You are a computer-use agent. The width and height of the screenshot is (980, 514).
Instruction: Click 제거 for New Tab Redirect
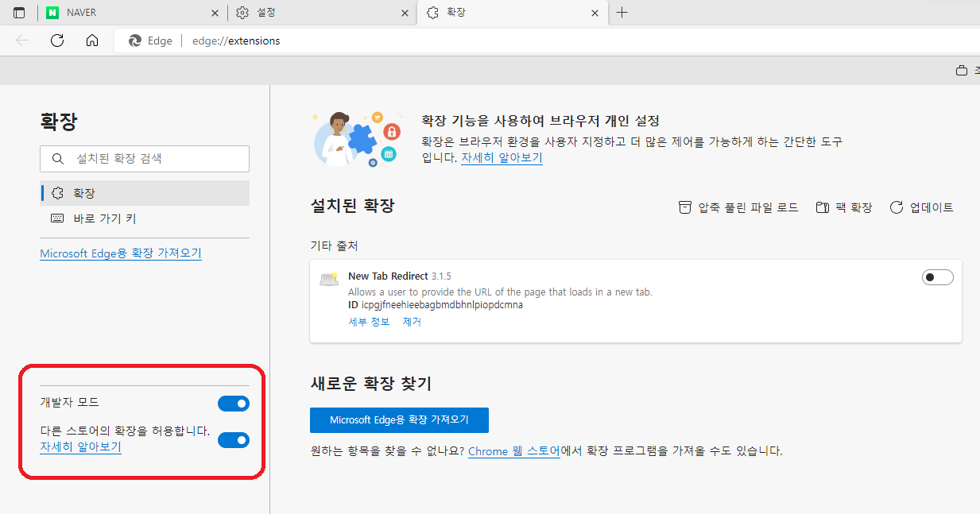pos(412,322)
